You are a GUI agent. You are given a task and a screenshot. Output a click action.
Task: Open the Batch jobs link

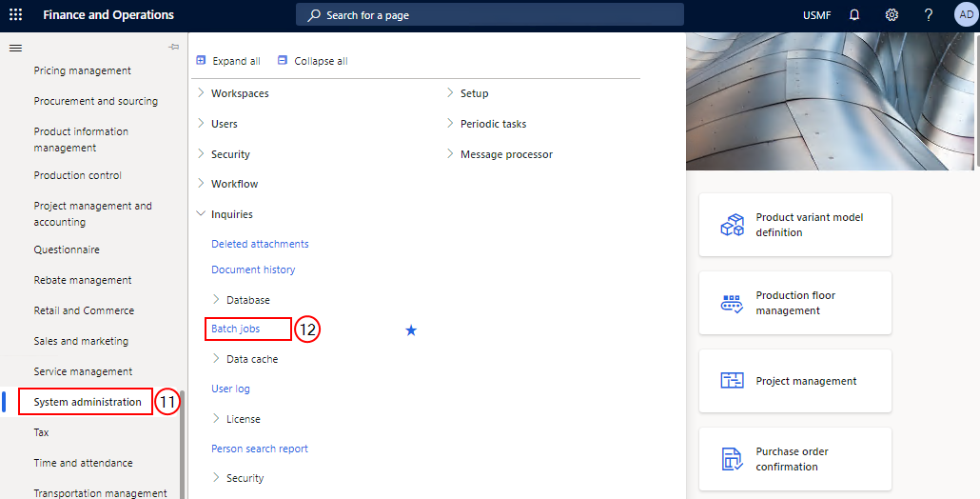[236, 329]
